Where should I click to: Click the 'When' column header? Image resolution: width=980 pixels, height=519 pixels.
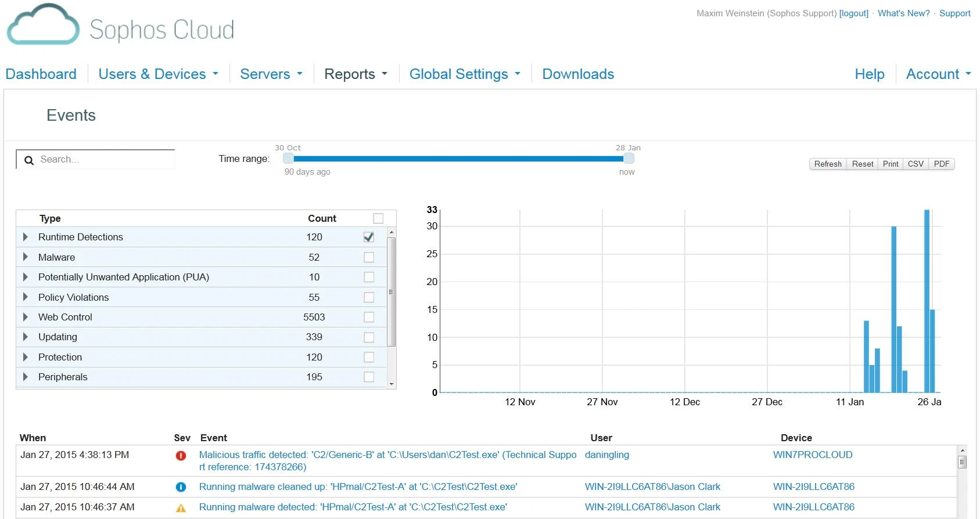[33, 438]
